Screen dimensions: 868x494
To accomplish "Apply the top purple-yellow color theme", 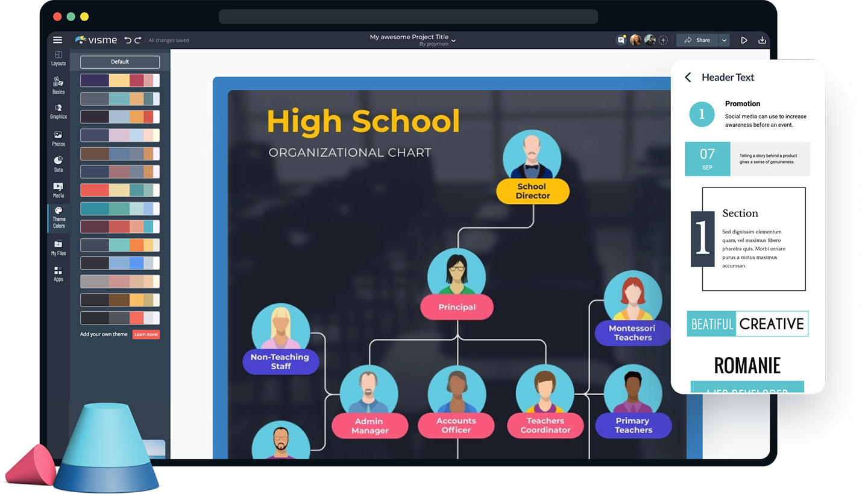I will (119, 80).
